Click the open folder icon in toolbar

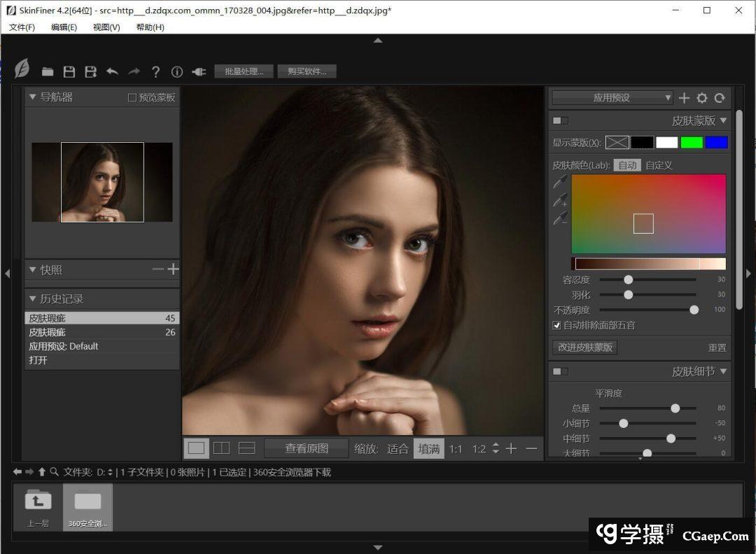pyautogui.click(x=48, y=71)
